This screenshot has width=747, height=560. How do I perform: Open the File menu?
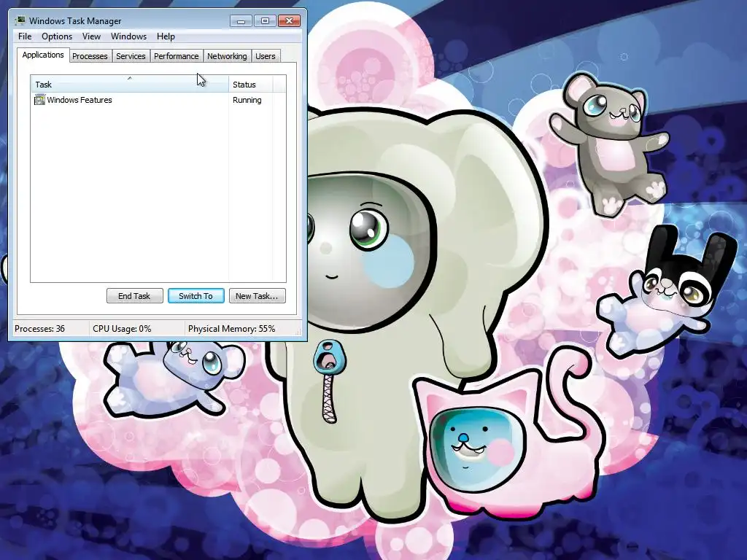point(25,36)
